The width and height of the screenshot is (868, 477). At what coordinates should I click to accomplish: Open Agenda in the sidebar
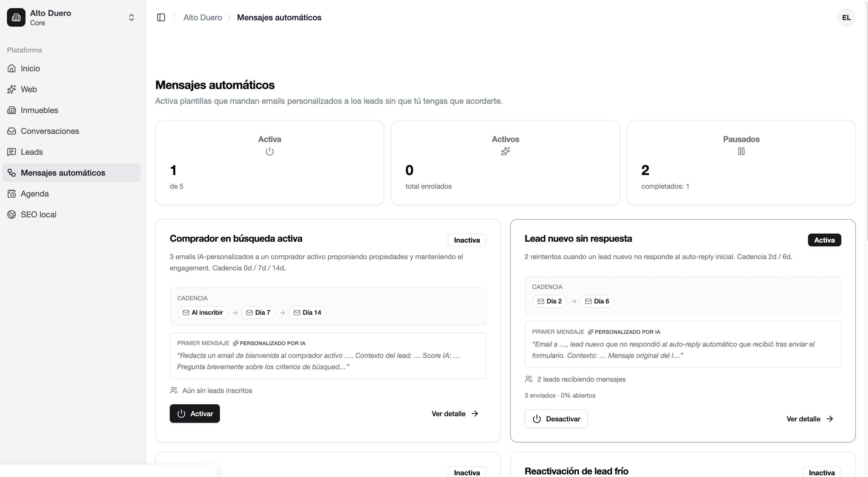point(72,194)
